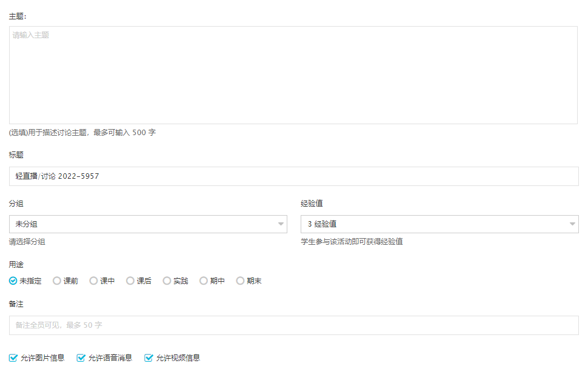Click the hint text 学生参与该活动即可获得经验值

click(x=352, y=242)
